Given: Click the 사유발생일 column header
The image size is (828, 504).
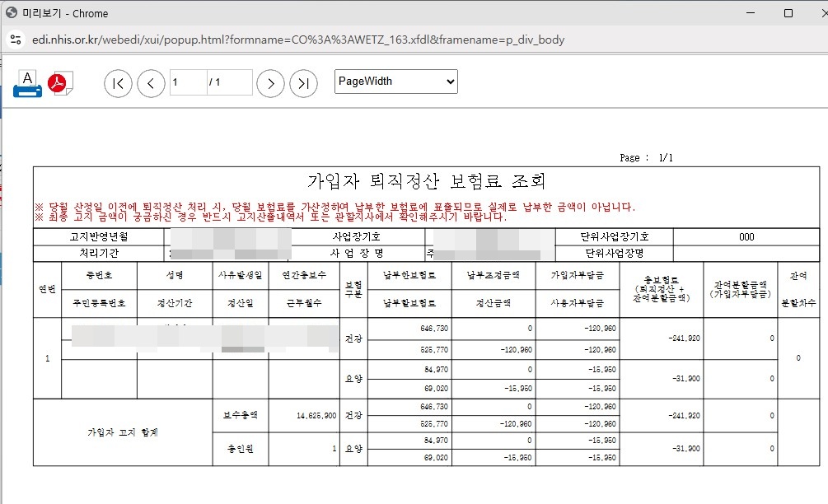Looking at the screenshot, I should click(241, 275).
